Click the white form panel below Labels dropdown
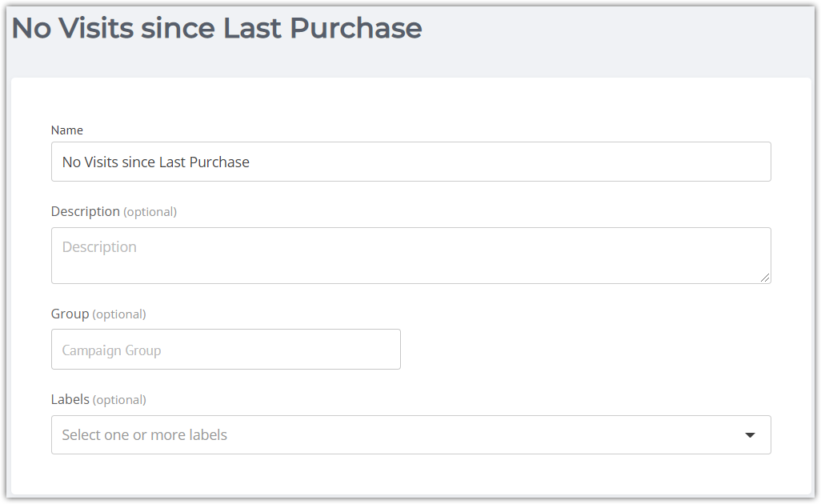 (411, 474)
